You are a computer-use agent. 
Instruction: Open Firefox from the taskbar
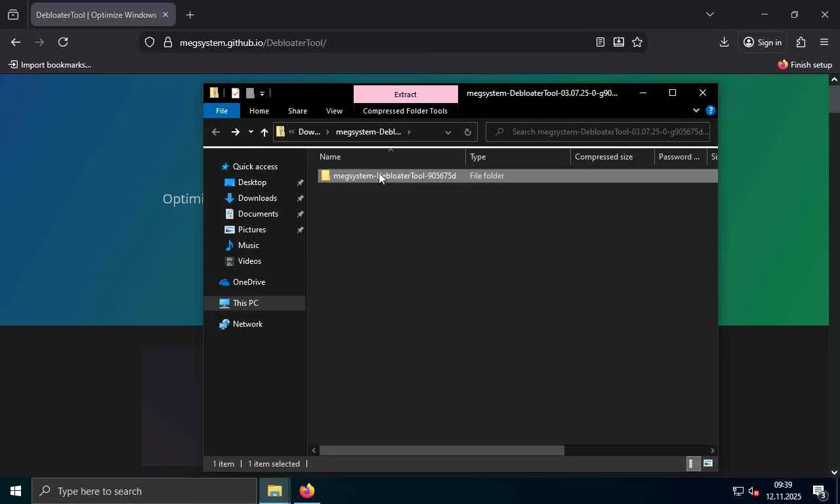(306, 491)
